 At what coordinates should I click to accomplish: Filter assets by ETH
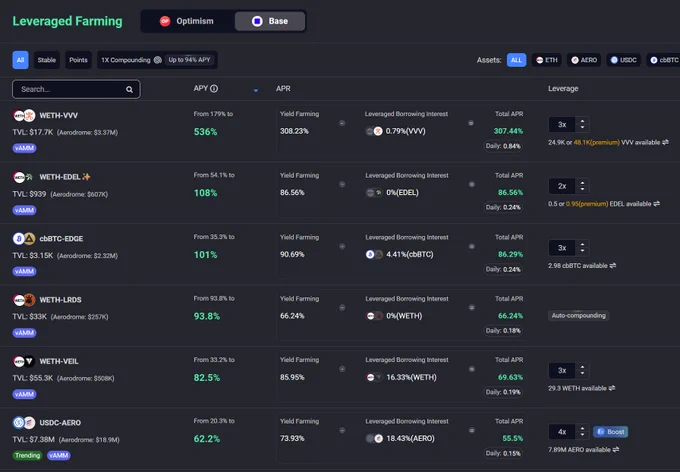547,60
